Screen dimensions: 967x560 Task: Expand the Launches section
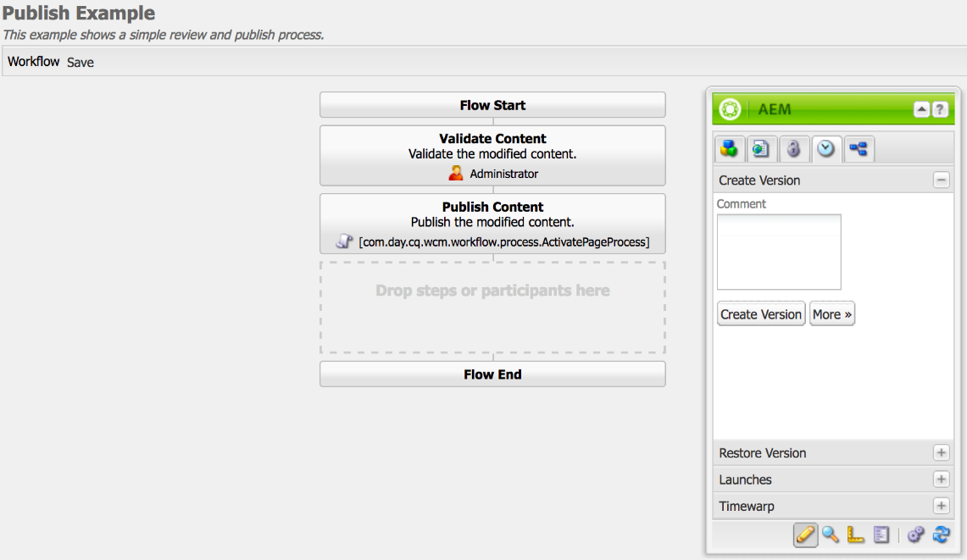pyautogui.click(x=941, y=480)
